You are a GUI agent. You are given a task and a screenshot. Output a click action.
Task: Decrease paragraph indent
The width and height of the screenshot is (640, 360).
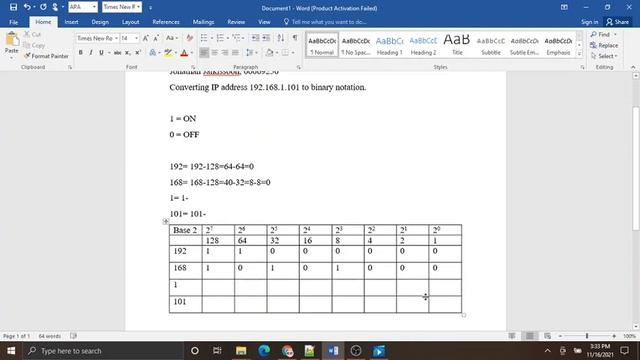point(256,38)
